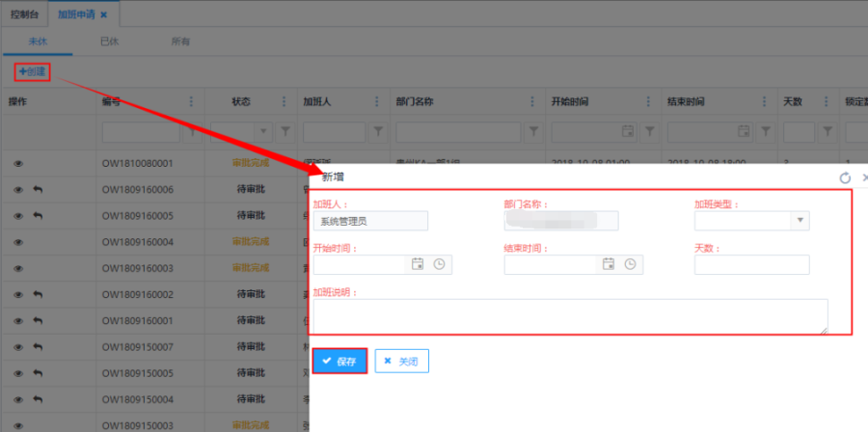
Task: Click eye icon for row OW1809150007
Action: point(17,347)
